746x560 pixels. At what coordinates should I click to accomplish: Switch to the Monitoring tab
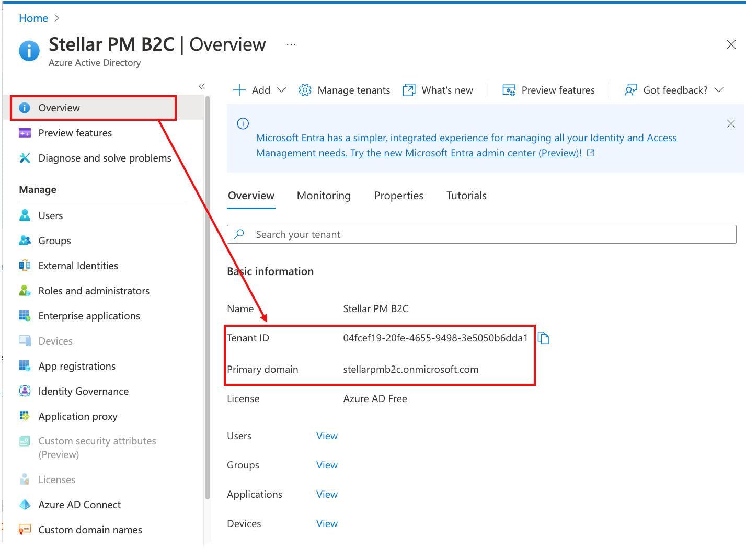click(x=324, y=196)
